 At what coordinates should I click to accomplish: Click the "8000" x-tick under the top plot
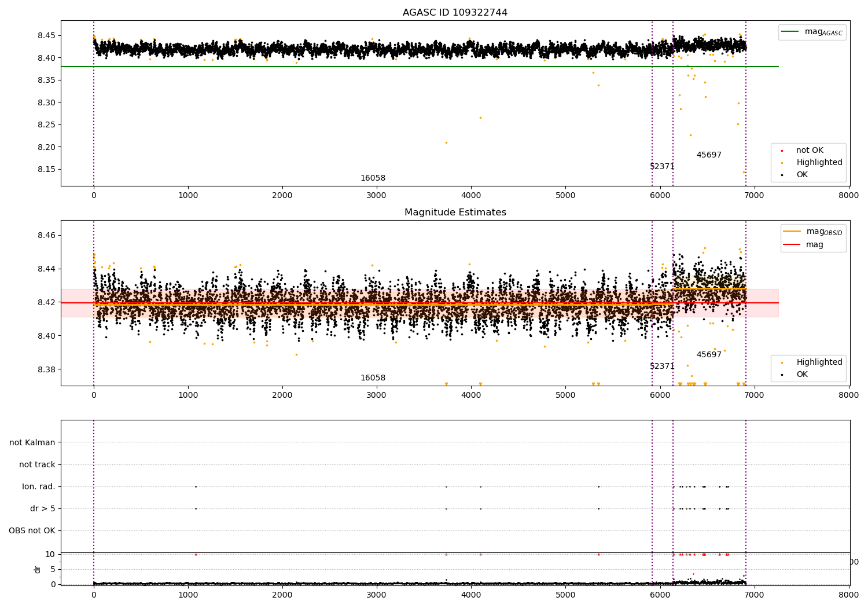point(849,196)
